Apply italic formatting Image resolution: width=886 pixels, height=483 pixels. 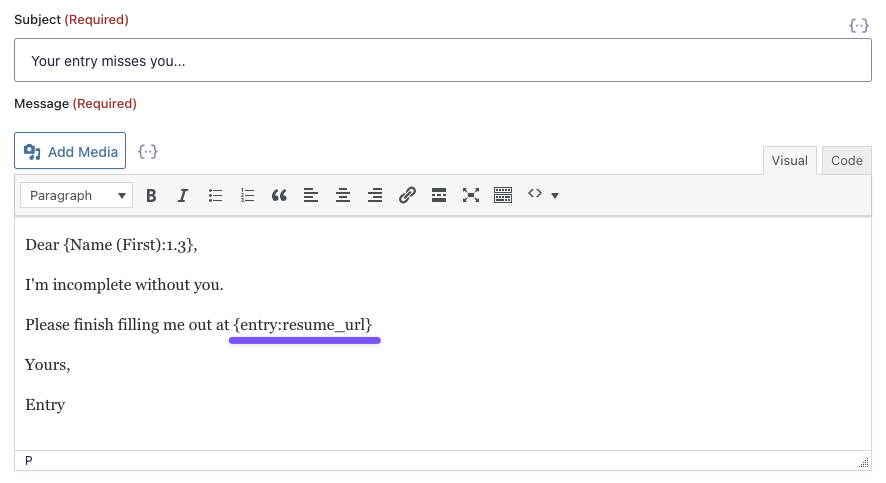183,196
